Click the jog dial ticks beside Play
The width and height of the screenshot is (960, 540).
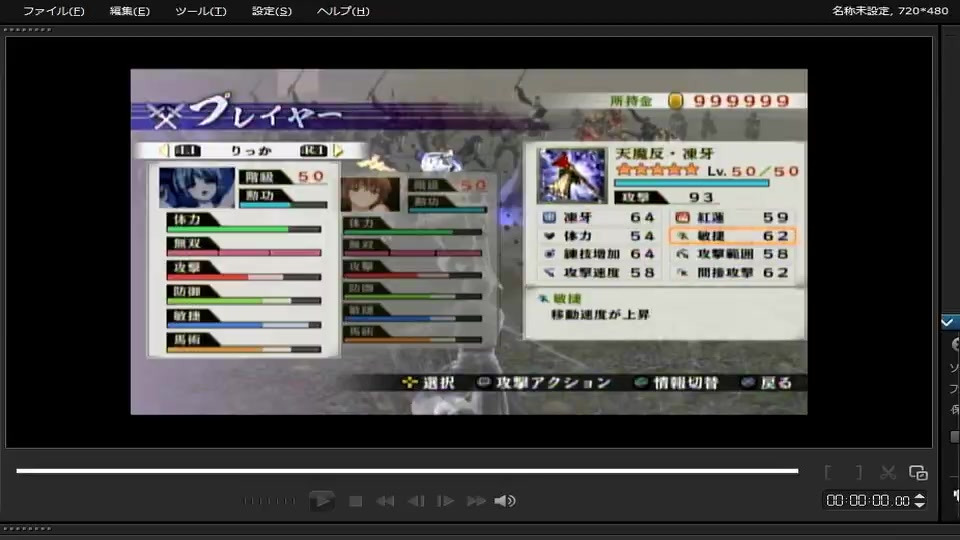tap(269, 501)
